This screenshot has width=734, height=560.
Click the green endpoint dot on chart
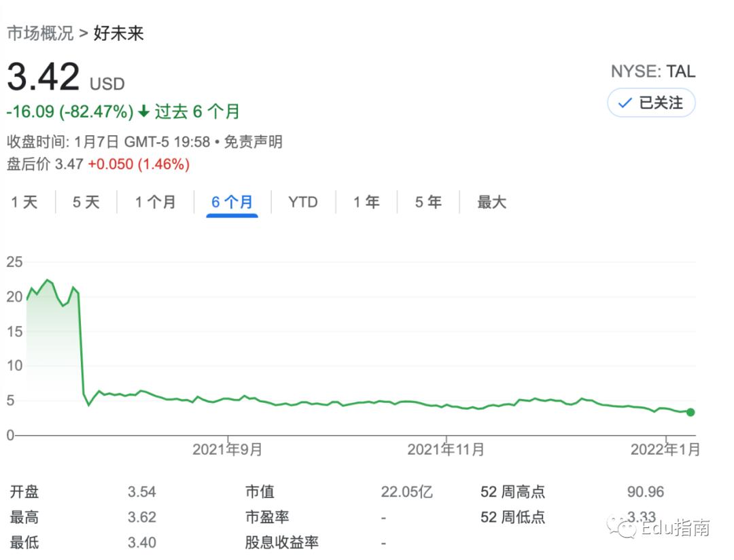(691, 412)
